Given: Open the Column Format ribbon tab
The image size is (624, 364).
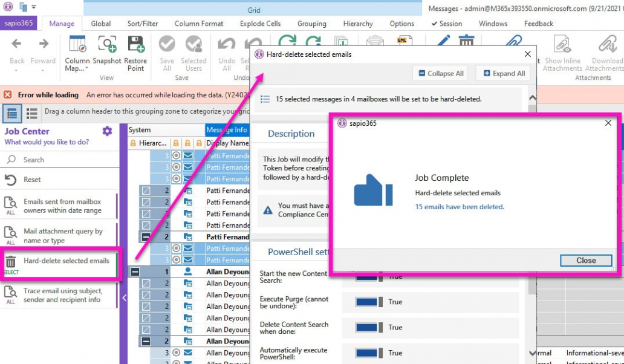Looking at the screenshot, I should [x=198, y=24].
